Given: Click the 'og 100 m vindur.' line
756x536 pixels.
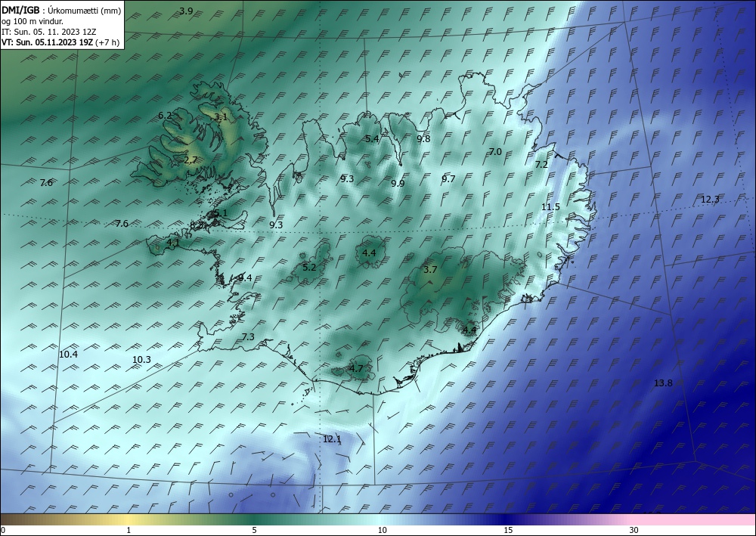Looking at the screenshot, I should [33, 21].
